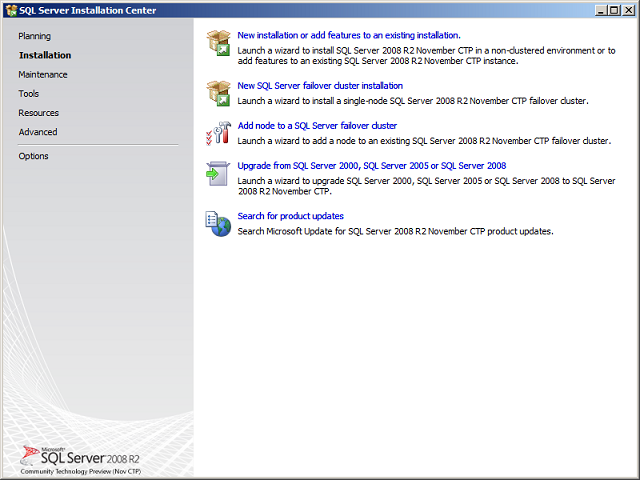Maximize the Installation Center window
The width and height of the screenshot is (640, 480).
coord(614,10)
